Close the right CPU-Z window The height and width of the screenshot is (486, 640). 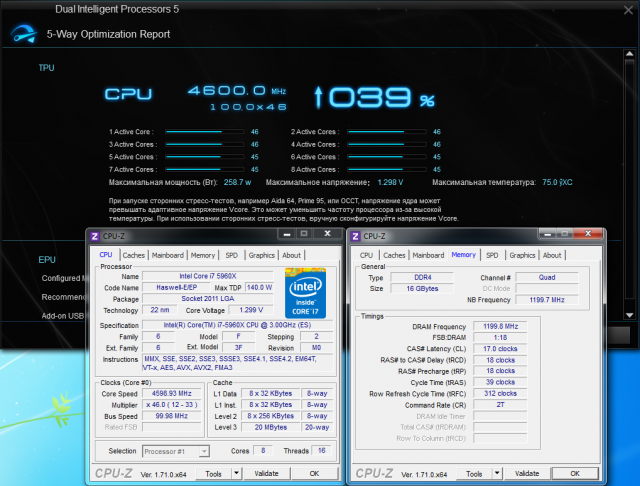click(588, 234)
